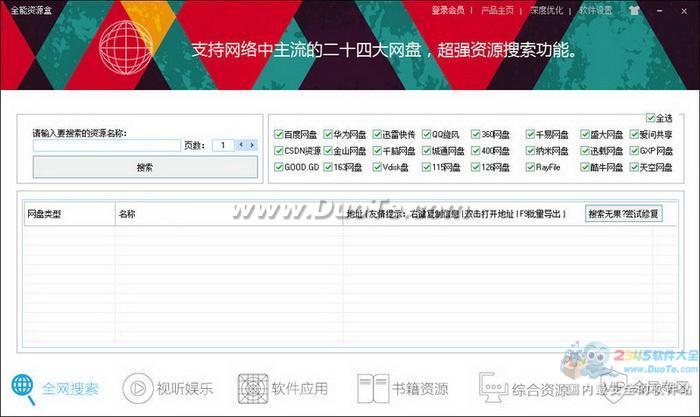This screenshot has height=417, width=700.
Task: Focus the resource name search input field
Action: [x=107, y=145]
